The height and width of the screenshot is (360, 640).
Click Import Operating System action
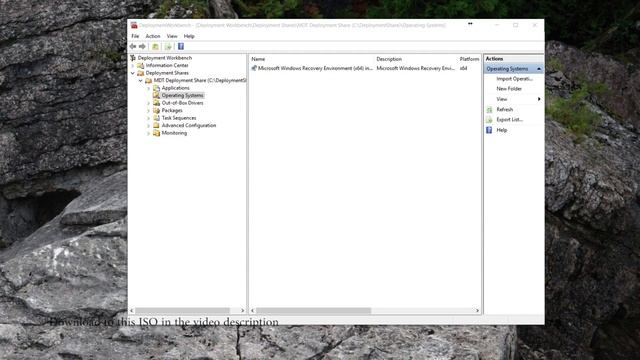(514, 79)
